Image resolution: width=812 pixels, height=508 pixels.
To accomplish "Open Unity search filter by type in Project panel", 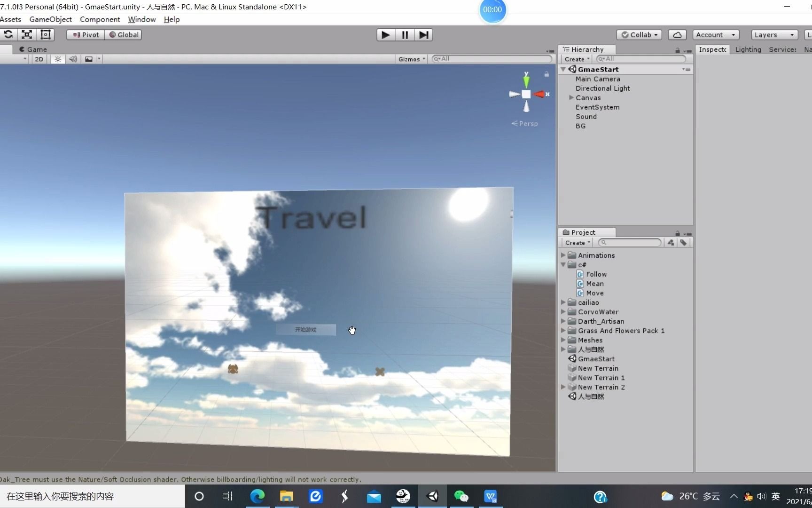I will pyautogui.click(x=671, y=243).
